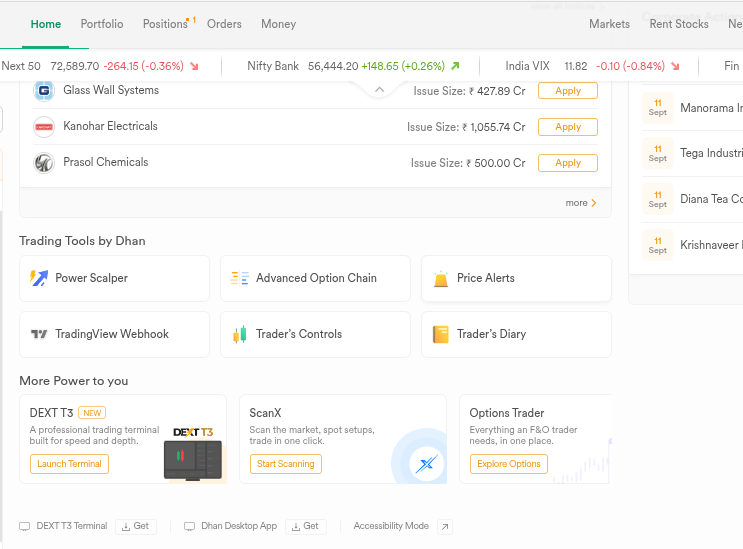Click the Options Trader card title
Image resolution: width=743 pixels, height=549 pixels.
coord(507,413)
